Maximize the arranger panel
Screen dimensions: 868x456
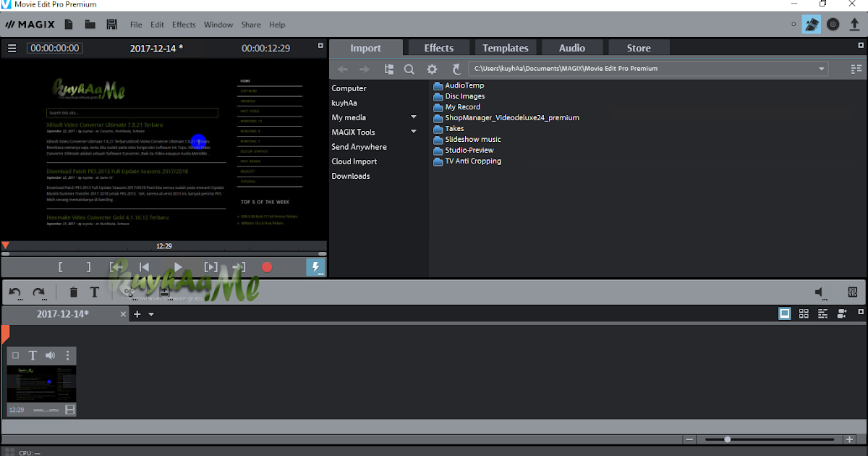tap(860, 313)
